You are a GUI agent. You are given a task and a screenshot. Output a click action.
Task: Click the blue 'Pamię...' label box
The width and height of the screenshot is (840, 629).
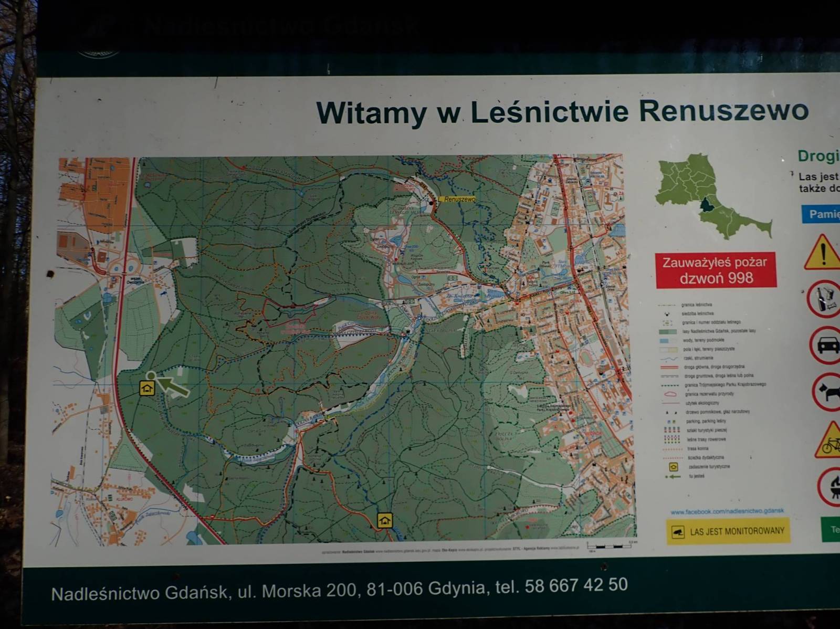(x=821, y=214)
